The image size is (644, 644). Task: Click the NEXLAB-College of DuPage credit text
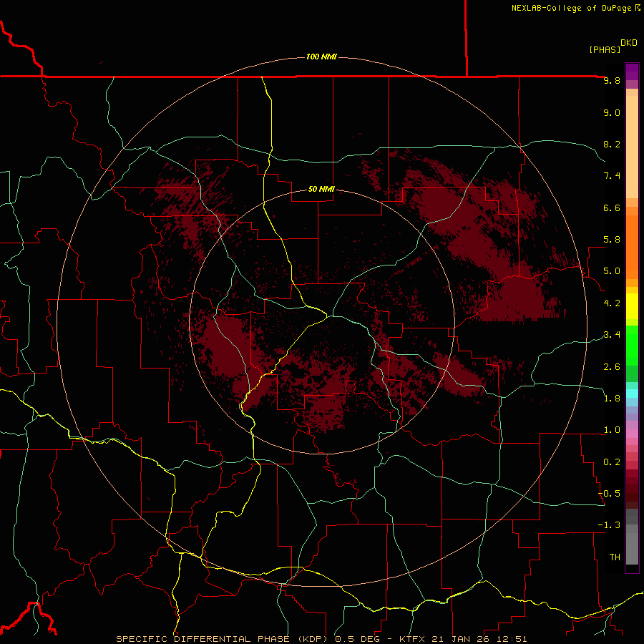click(x=571, y=8)
